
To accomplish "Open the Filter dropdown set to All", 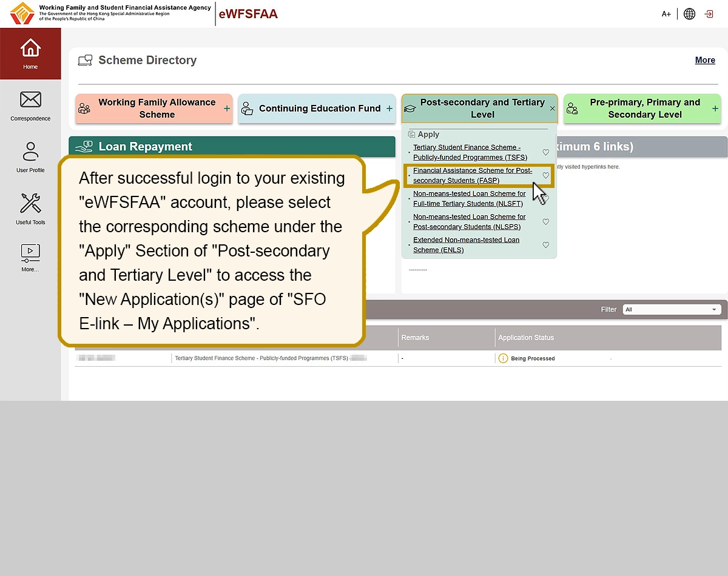I will tap(672, 309).
